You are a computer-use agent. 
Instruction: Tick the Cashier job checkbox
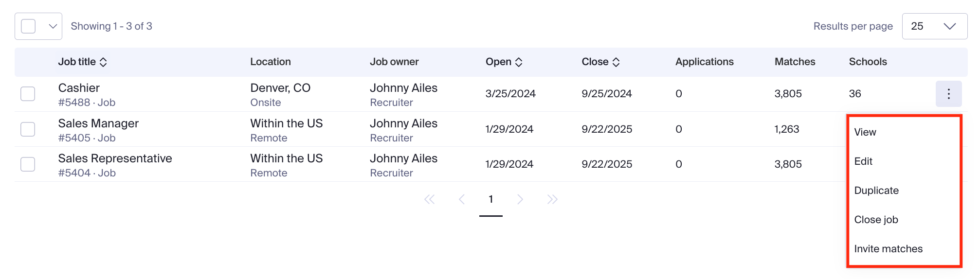click(x=28, y=94)
